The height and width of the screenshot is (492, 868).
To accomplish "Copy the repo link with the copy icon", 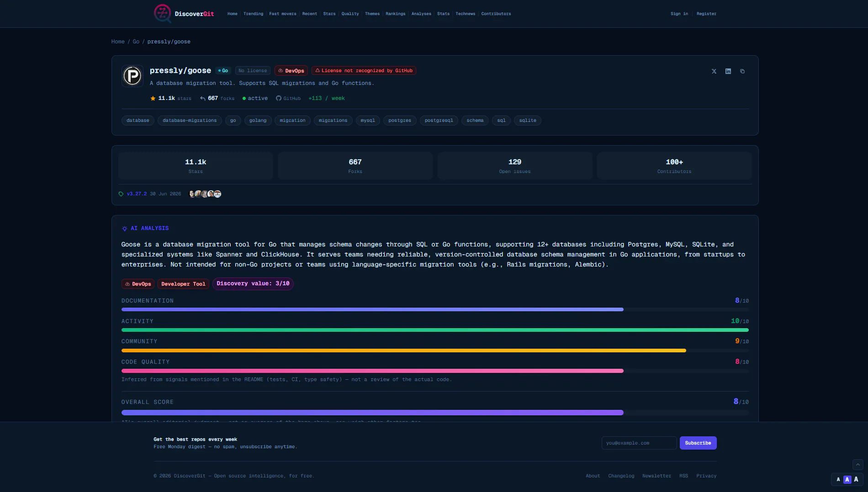I will point(742,71).
